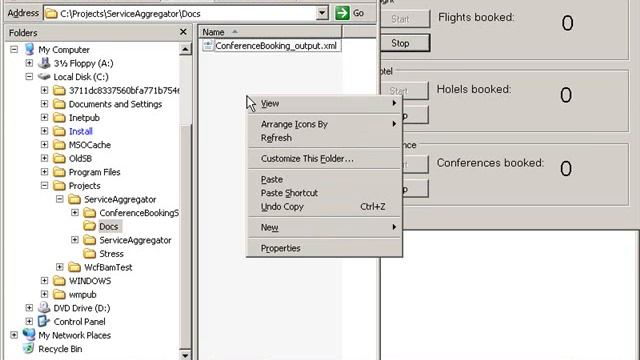Click Start button beside Hotels booked
This screenshot has height=360, width=640.
404,91
